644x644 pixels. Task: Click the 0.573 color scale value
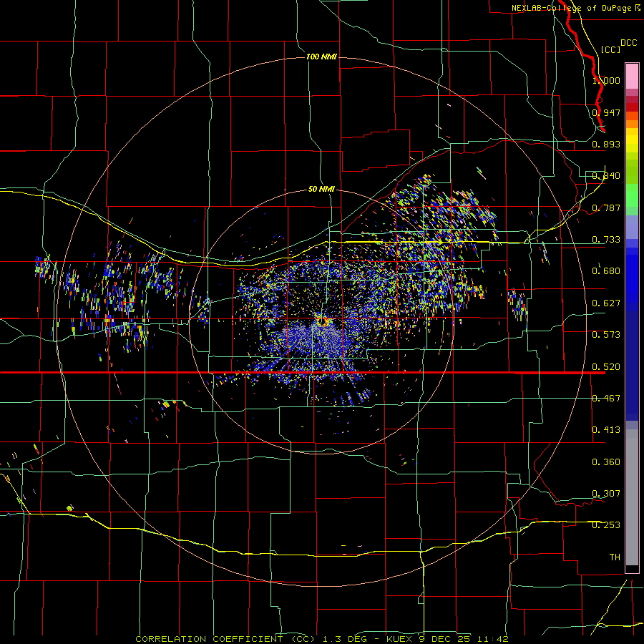point(606,335)
